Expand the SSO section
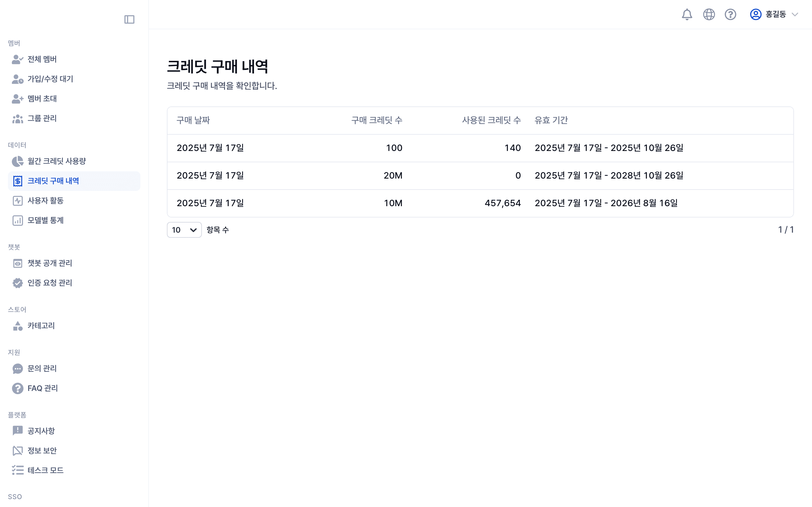Screen dimensions: 812x507 coord(16,496)
